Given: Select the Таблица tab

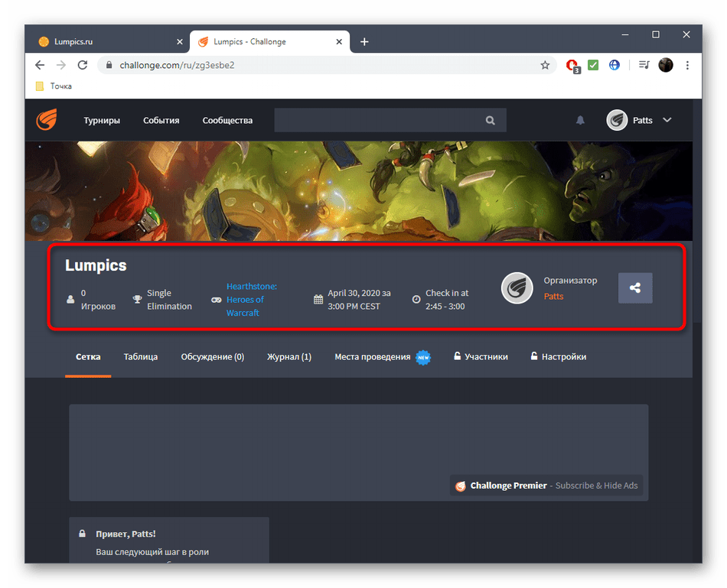Looking at the screenshot, I should pyautogui.click(x=141, y=357).
